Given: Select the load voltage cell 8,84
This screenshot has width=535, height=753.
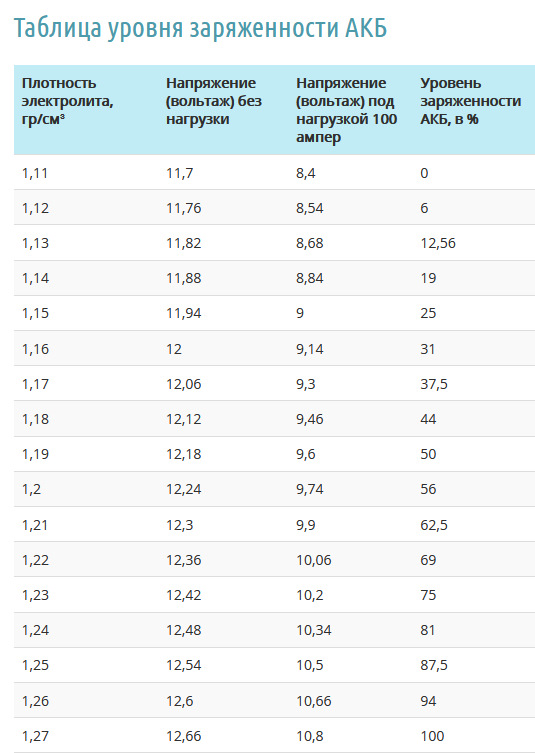Looking at the screenshot, I should click(x=310, y=278).
